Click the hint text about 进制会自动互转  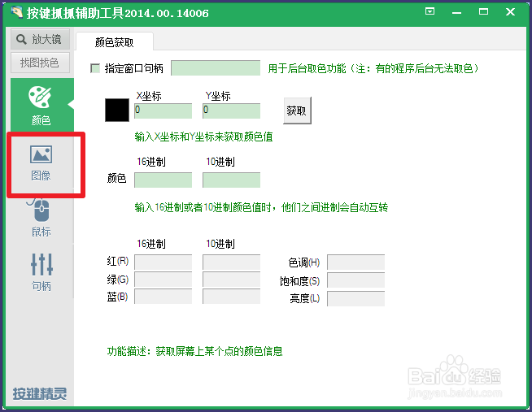click(x=261, y=207)
